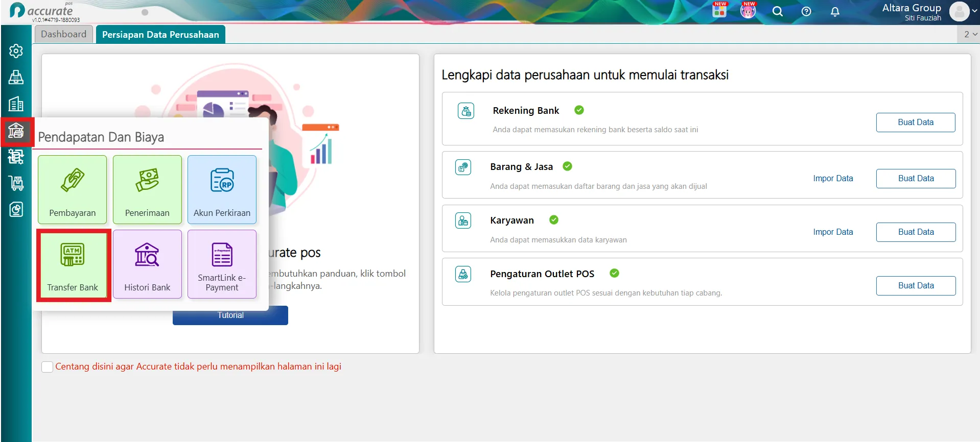Click the Pendapatan Dan Biaya popup title

click(101, 137)
